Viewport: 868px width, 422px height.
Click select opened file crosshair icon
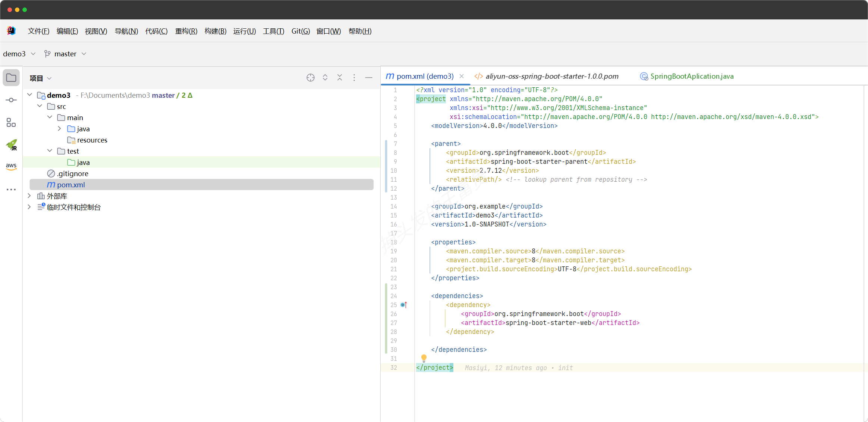(x=310, y=78)
